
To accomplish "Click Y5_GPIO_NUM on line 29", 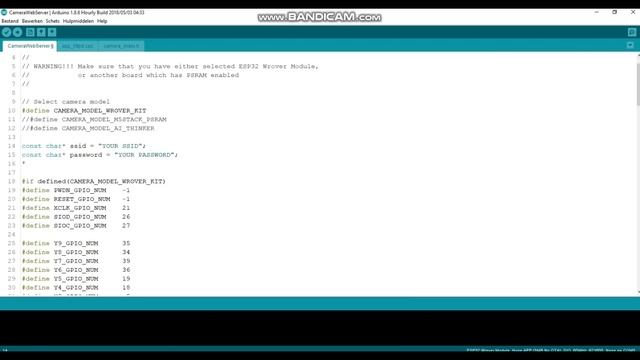I will [x=76, y=279].
